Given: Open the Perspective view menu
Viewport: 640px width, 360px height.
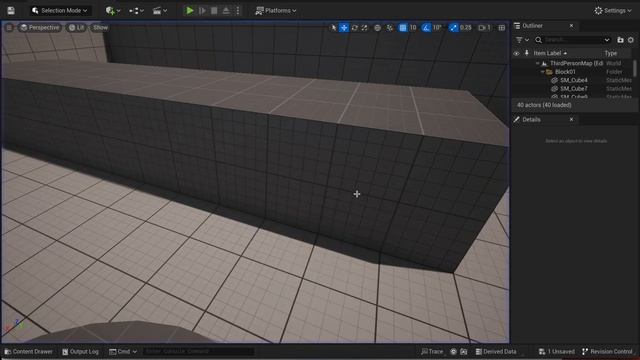Looking at the screenshot, I should coord(40,27).
